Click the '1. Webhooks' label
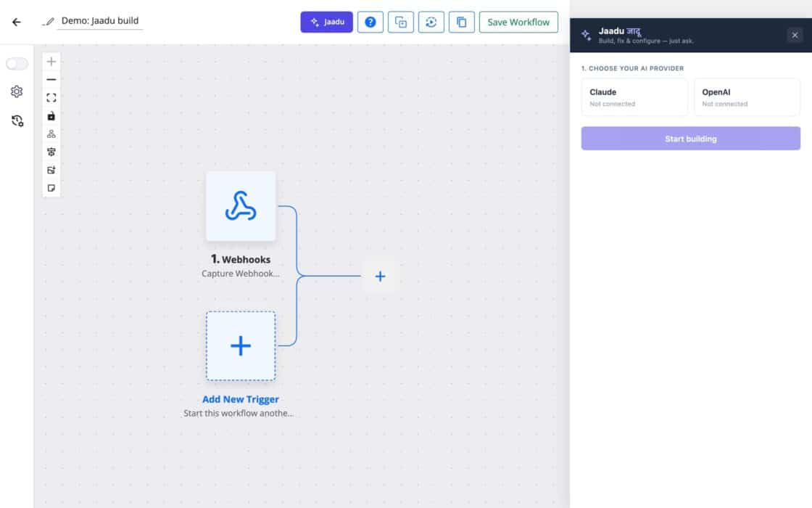This screenshot has width=812, height=508. tap(241, 259)
